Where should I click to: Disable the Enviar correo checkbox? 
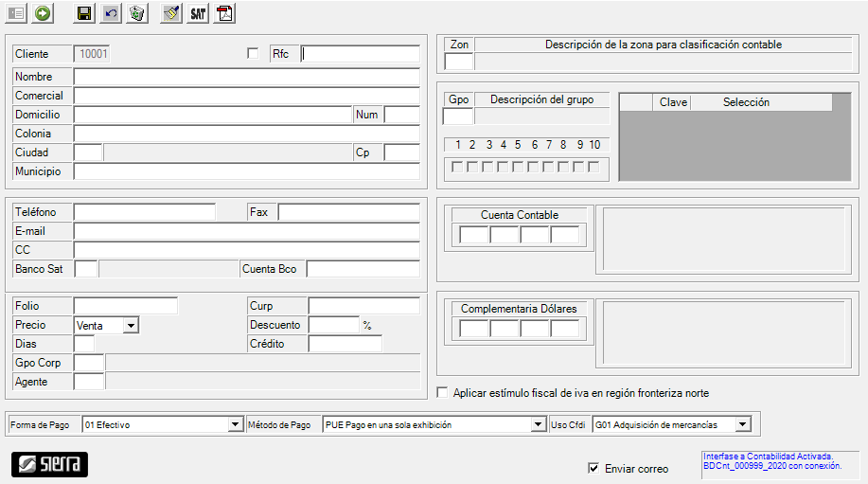[593, 468]
